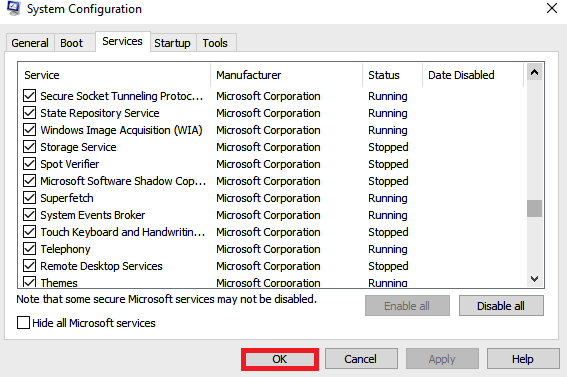Disable the Spot Verifier service checkbox
Image resolution: width=567 pixels, height=377 pixels.
[29, 164]
